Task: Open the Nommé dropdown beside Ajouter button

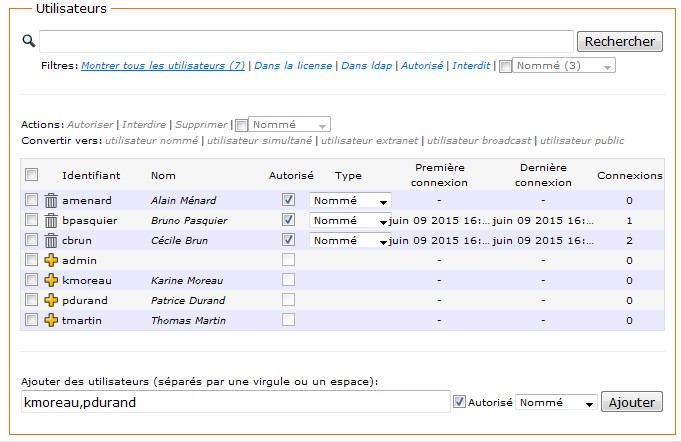Action: click(557, 402)
